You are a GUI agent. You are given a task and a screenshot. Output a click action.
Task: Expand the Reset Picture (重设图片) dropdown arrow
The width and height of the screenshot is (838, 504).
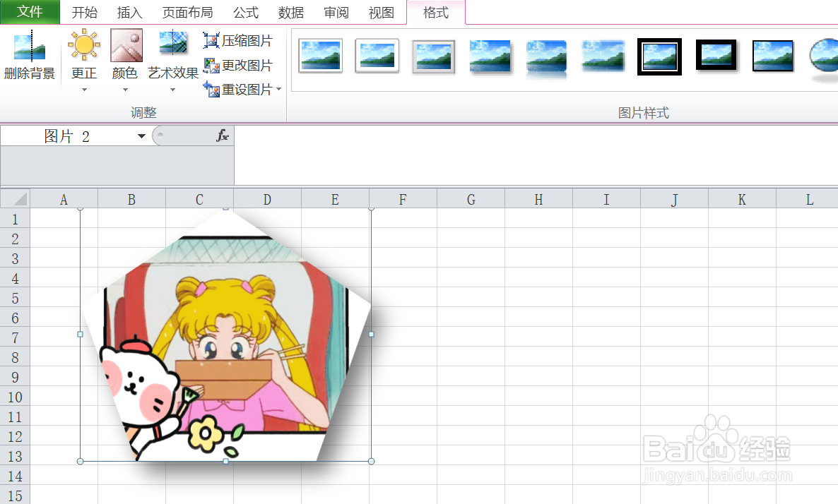point(278,89)
